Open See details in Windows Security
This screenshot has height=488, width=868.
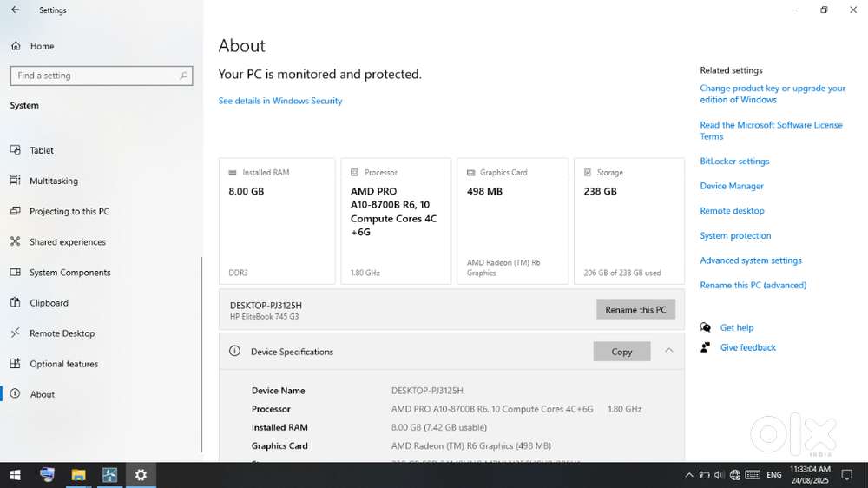click(280, 101)
